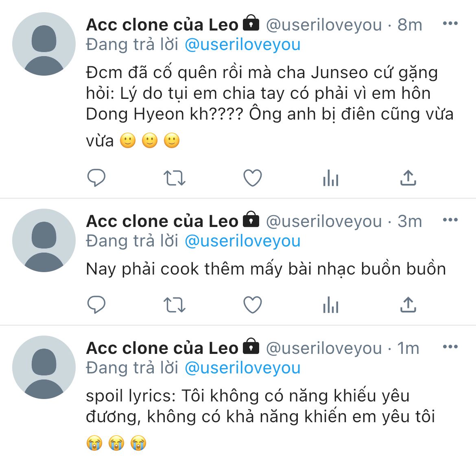Open profile avatar of the 3m tweet
476x458 pixels.
[x=44, y=240]
